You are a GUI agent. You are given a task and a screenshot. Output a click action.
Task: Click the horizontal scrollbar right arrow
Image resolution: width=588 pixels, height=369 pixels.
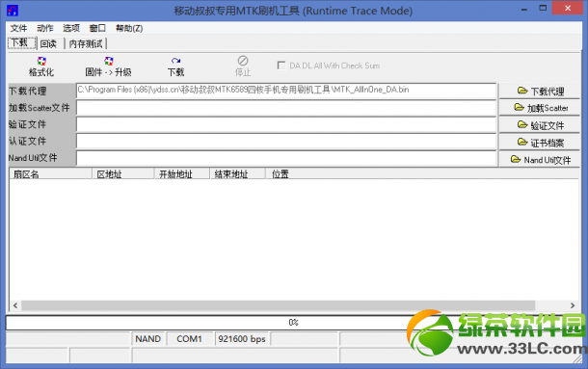(573, 305)
